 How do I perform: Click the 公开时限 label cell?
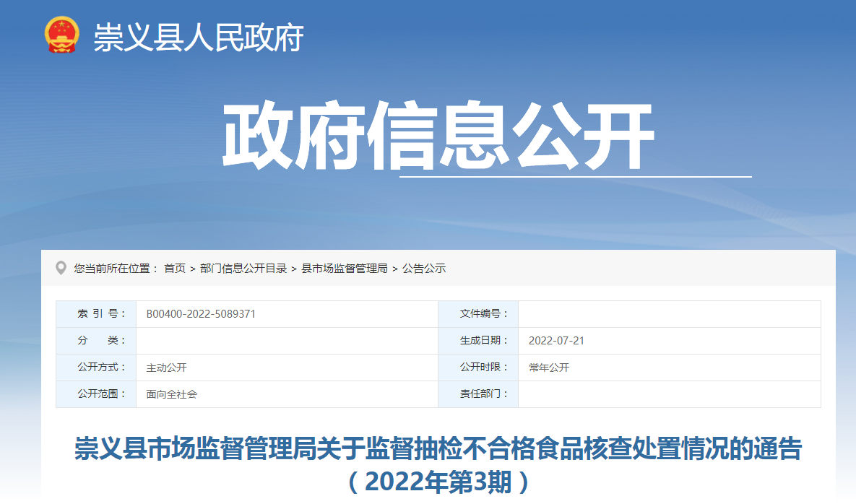point(478,368)
